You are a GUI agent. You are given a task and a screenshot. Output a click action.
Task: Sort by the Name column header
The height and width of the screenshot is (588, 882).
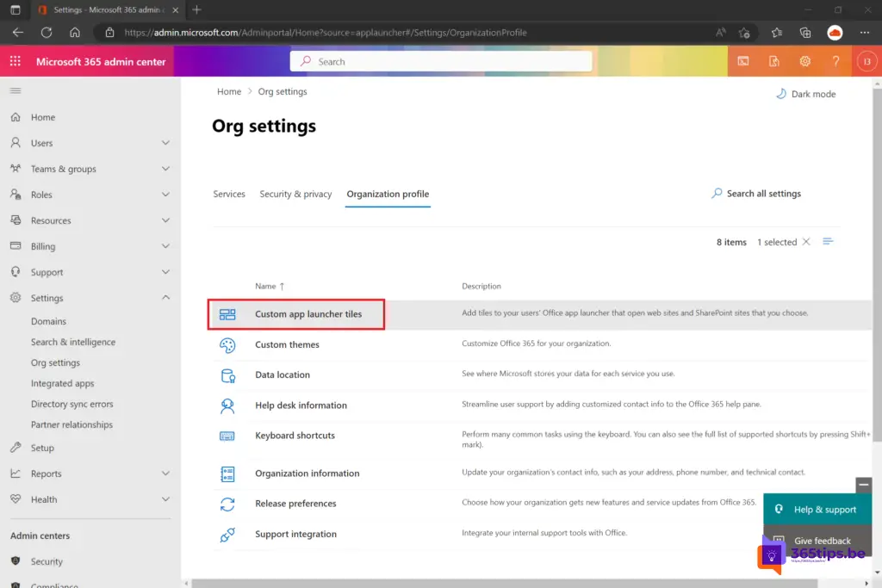[x=270, y=286]
